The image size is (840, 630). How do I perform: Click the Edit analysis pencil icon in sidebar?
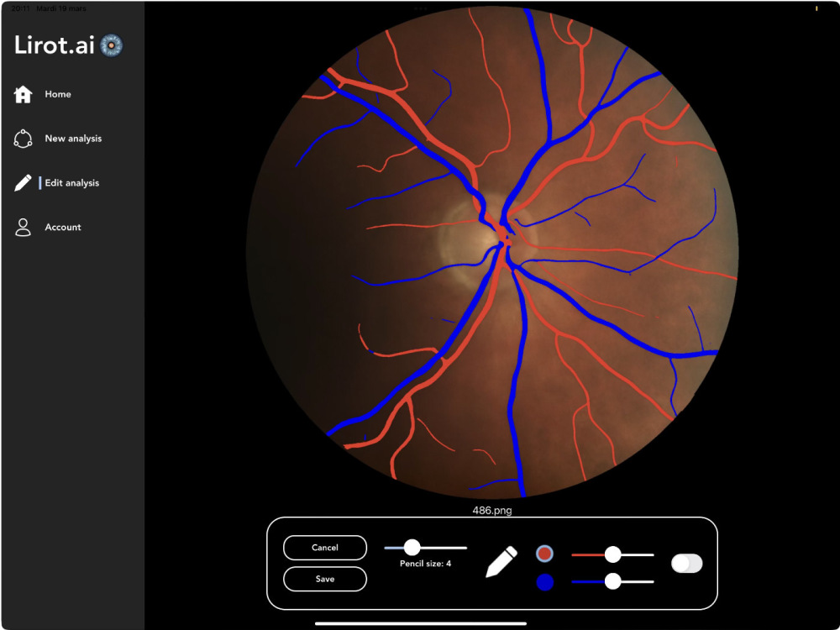click(23, 182)
